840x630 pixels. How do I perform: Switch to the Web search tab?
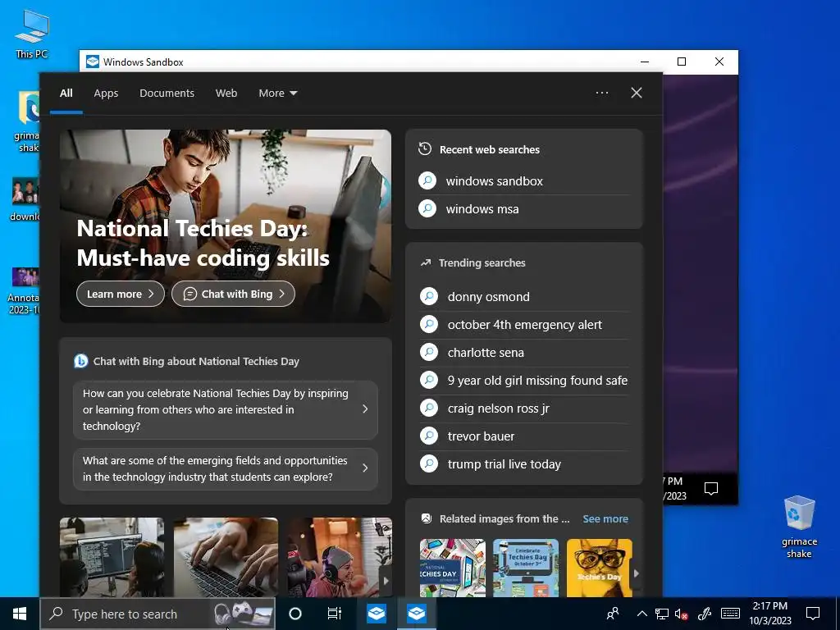coord(226,94)
